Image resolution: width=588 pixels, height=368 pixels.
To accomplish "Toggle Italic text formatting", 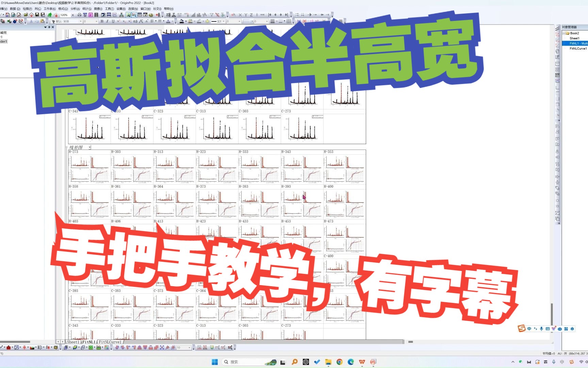I will [x=107, y=21].
